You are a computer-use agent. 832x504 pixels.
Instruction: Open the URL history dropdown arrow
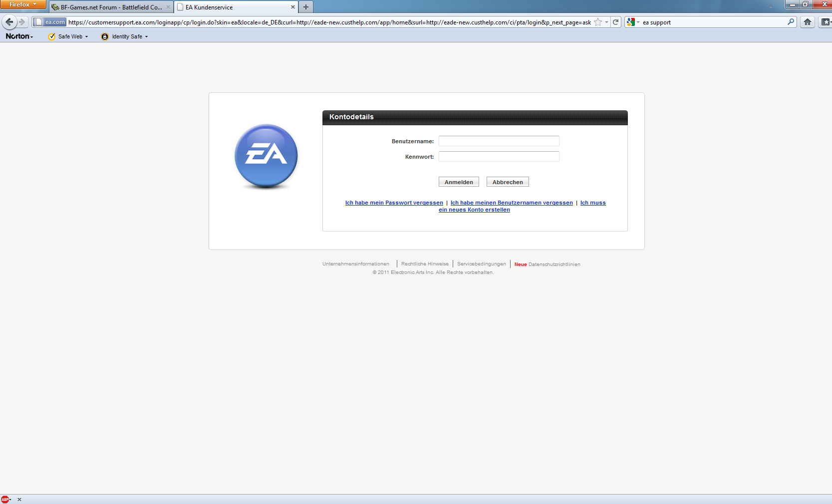click(x=606, y=22)
